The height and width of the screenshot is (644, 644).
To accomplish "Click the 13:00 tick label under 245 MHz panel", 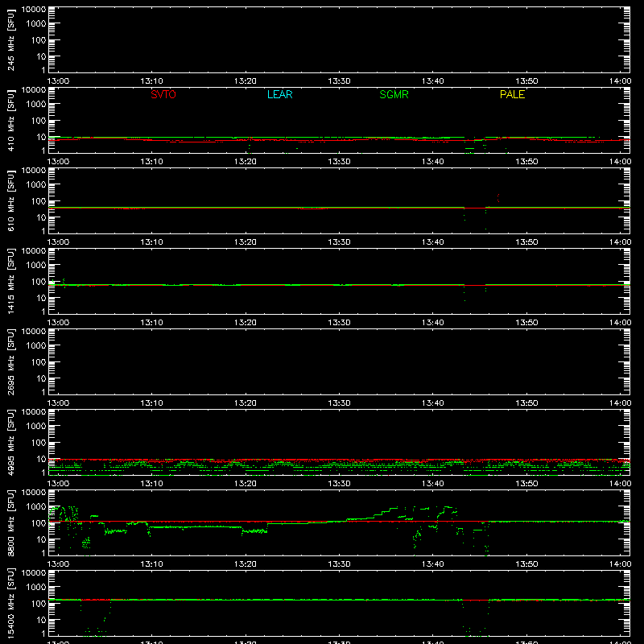I will click(x=58, y=81).
